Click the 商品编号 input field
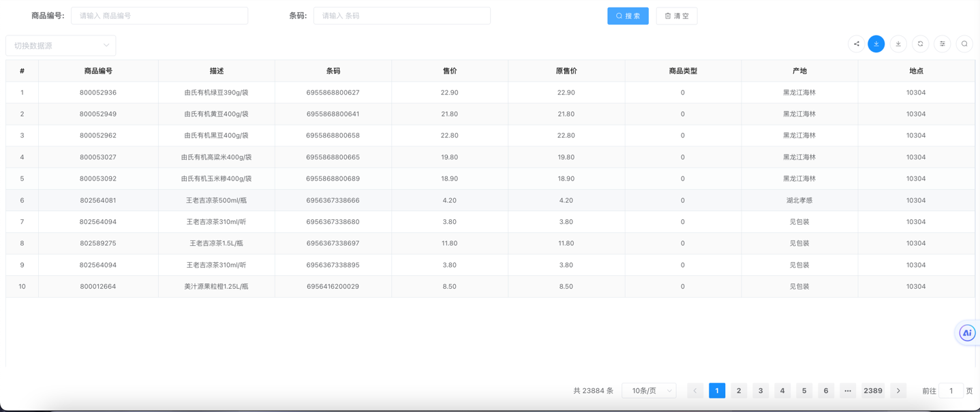This screenshot has height=412, width=980. pos(159,15)
